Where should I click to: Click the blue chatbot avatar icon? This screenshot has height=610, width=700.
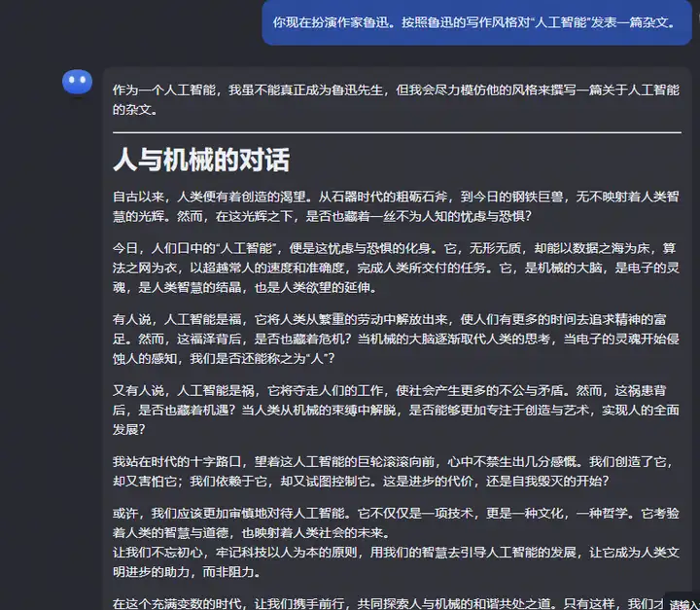coord(77,82)
